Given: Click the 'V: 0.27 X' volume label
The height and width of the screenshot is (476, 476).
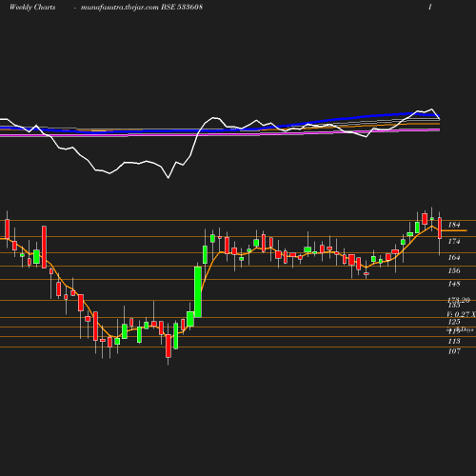Looking at the screenshot, I should [x=462, y=314].
